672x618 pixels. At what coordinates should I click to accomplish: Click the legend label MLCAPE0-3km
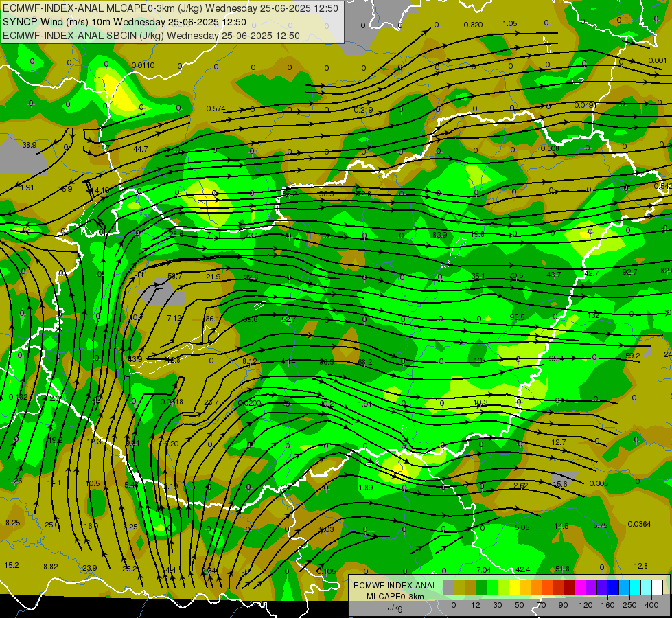pos(395,597)
